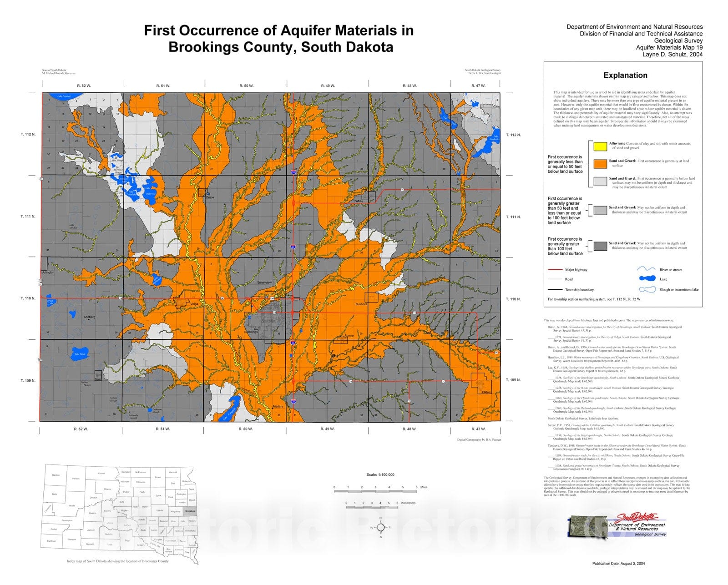Screen dimensions: 728x585
Task: Click the north compass rose
Action: pyautogui.click(x=381, y=528)
